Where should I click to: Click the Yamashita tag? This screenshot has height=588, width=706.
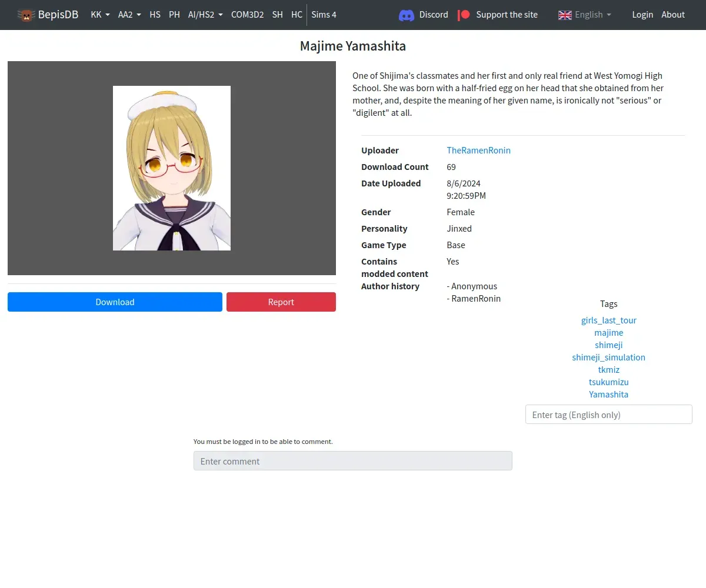pos(609,395)
